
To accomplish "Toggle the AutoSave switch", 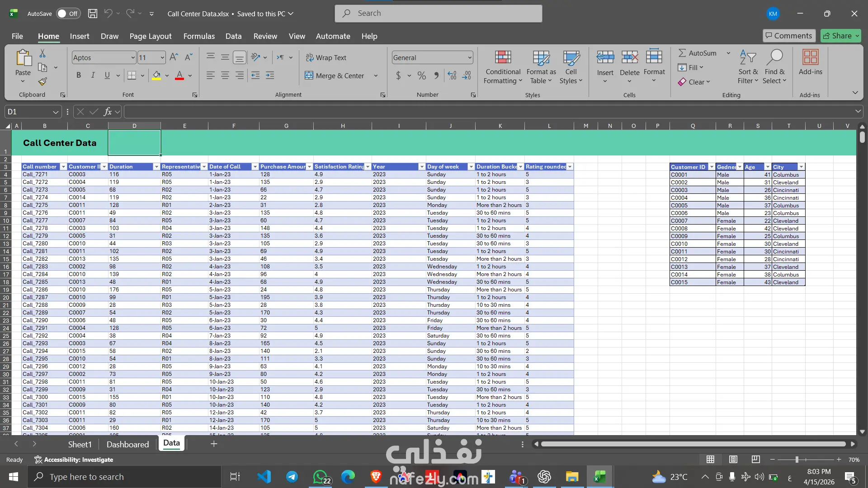I will (x=68, y=14).
